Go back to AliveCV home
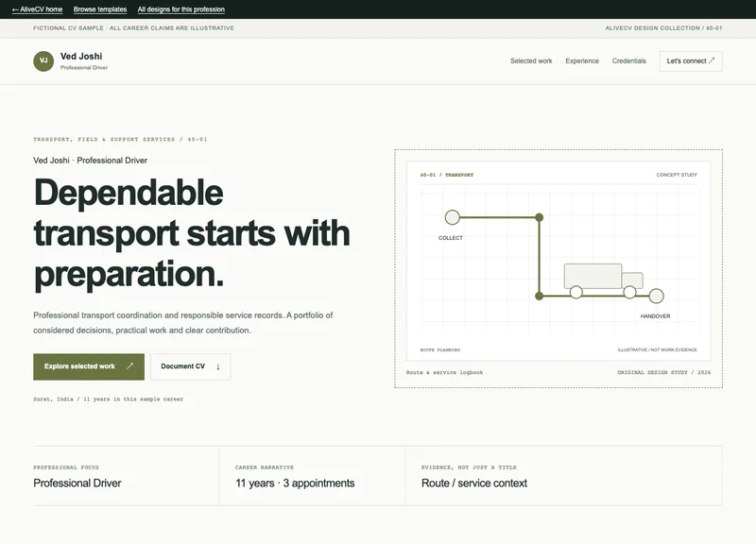The height and width of the screenshot is (544, 756). [37, 9]
